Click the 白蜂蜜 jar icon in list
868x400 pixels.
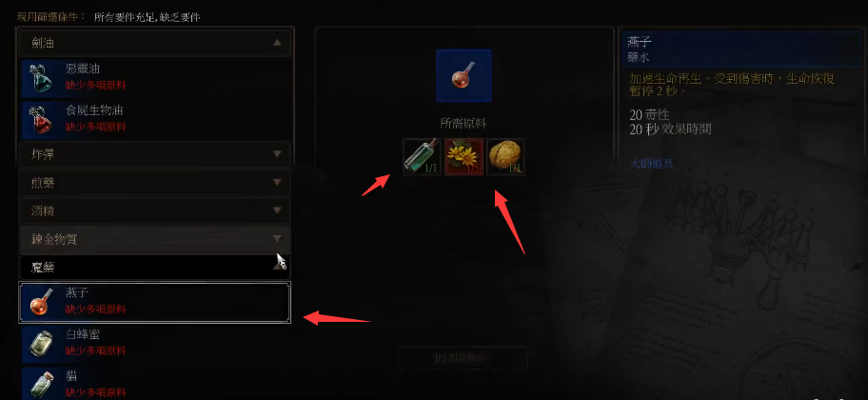point(40,344)
